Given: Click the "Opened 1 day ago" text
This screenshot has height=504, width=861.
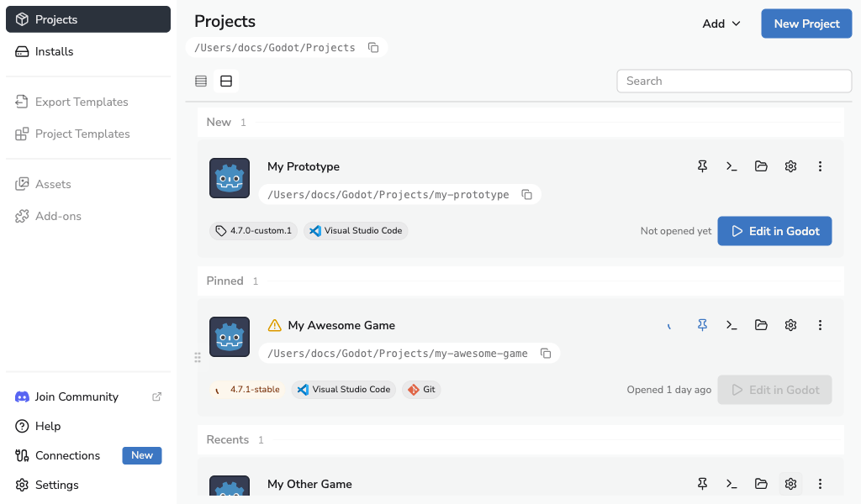Looking at the screenshot, I should click(668, 390).
